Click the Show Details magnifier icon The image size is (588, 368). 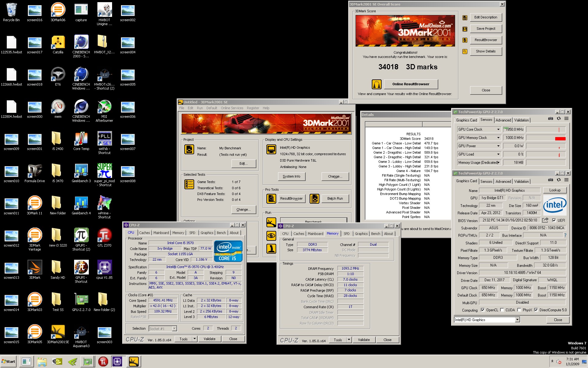[x=465, y=52]
